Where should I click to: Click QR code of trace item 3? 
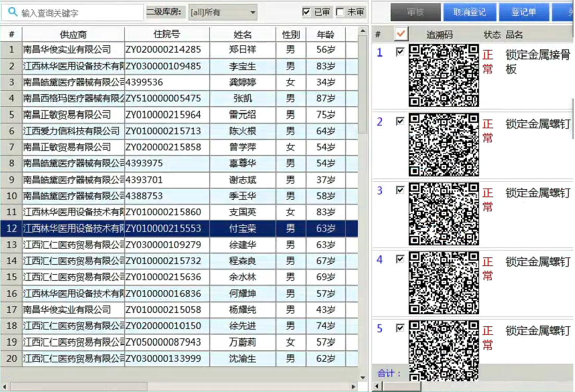point(444,214)
